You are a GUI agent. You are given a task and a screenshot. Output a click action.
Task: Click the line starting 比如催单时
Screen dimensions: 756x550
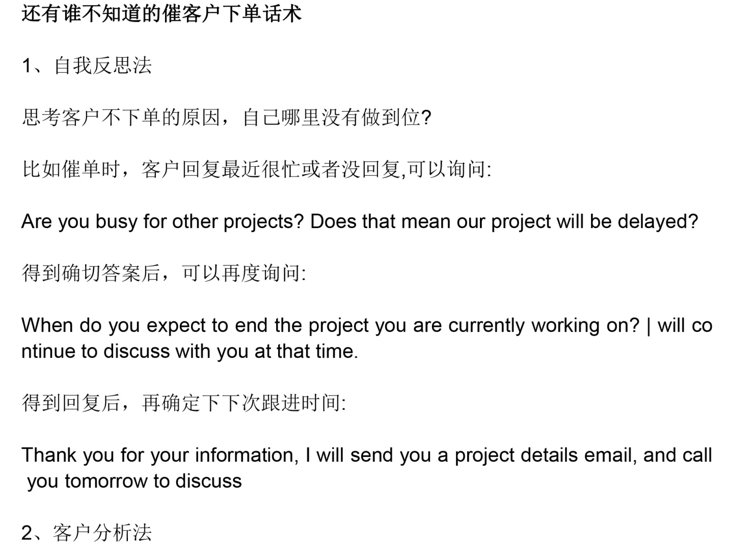click(x=257, y=170)
